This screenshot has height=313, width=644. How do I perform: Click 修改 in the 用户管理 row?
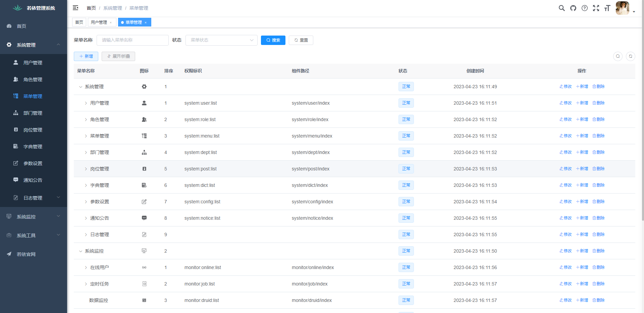pos(566,103)
